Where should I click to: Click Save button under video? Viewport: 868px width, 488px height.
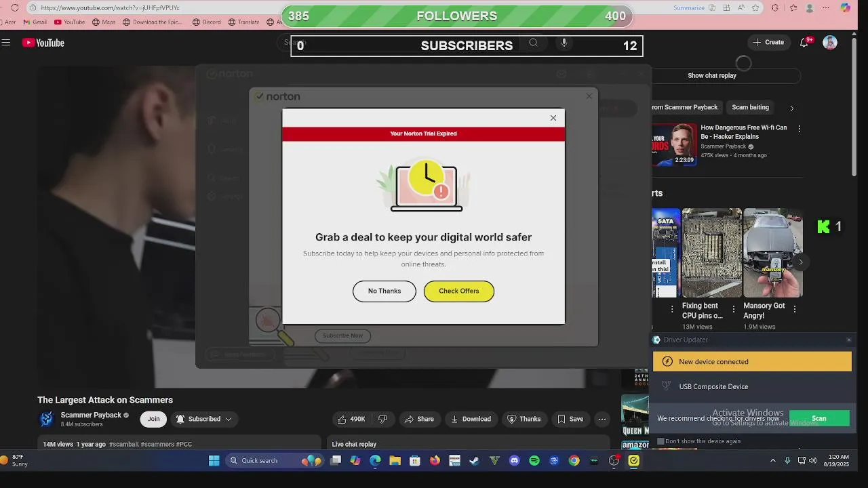(570, 419)
